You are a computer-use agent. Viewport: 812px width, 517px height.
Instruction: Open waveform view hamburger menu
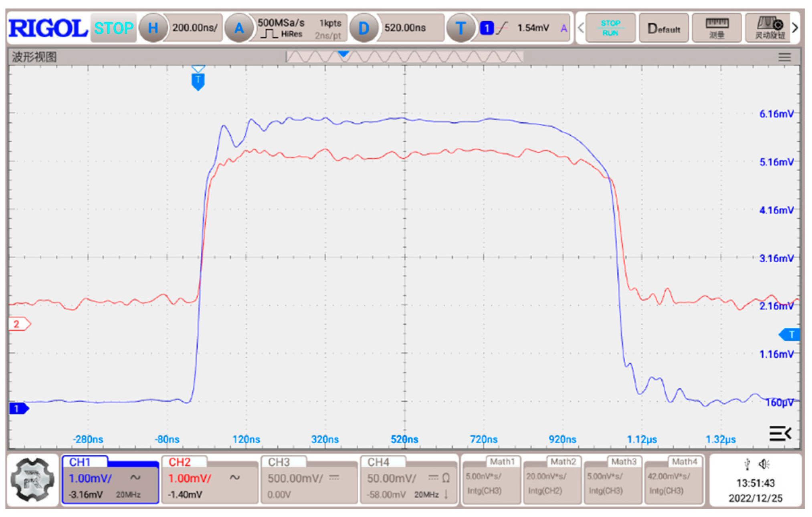click(784, 57)
